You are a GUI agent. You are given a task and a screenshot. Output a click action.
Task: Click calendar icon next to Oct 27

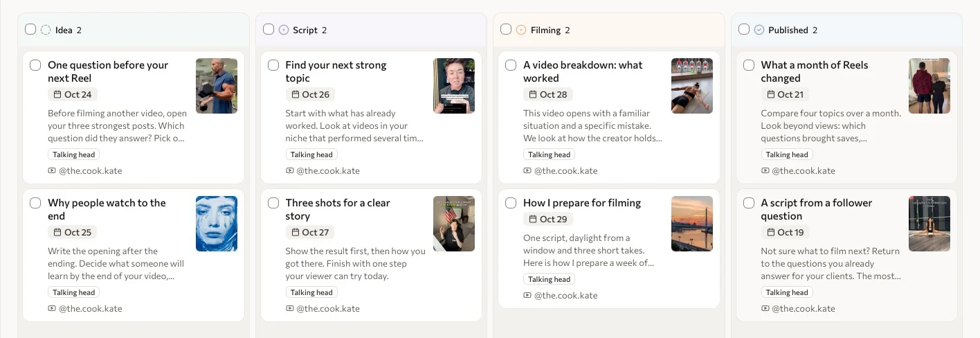[x=295, y=232]
